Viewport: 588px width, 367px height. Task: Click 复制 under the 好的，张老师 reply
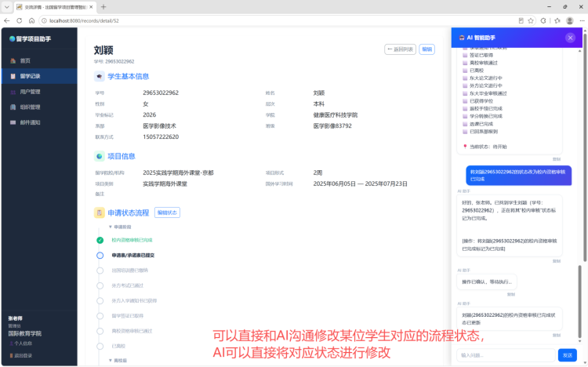point(556,261)
